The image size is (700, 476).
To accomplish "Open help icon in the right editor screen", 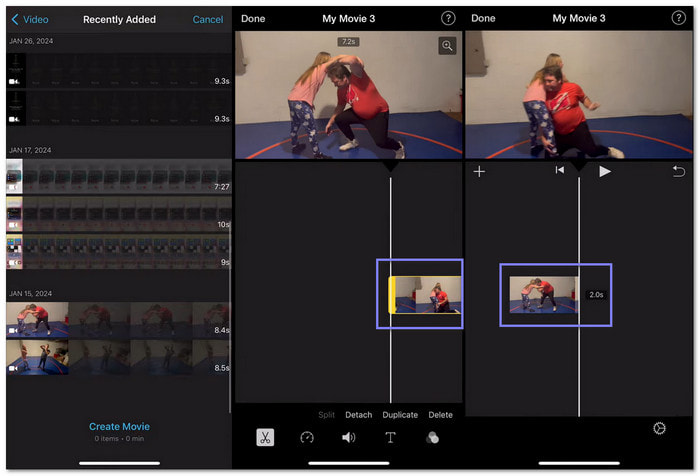I will point(678,18).
